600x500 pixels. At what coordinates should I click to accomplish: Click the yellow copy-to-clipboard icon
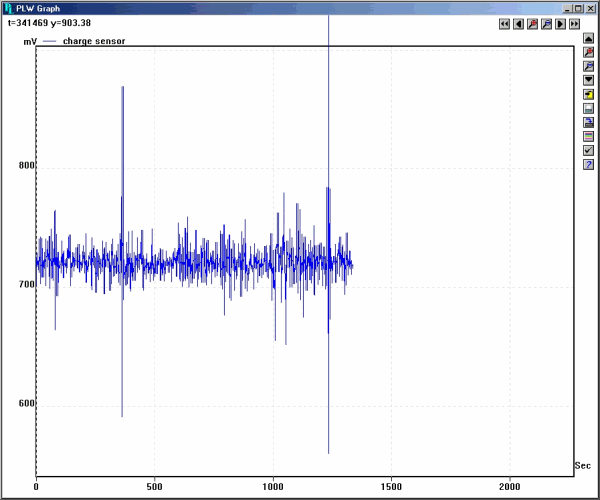pos(589,93)
